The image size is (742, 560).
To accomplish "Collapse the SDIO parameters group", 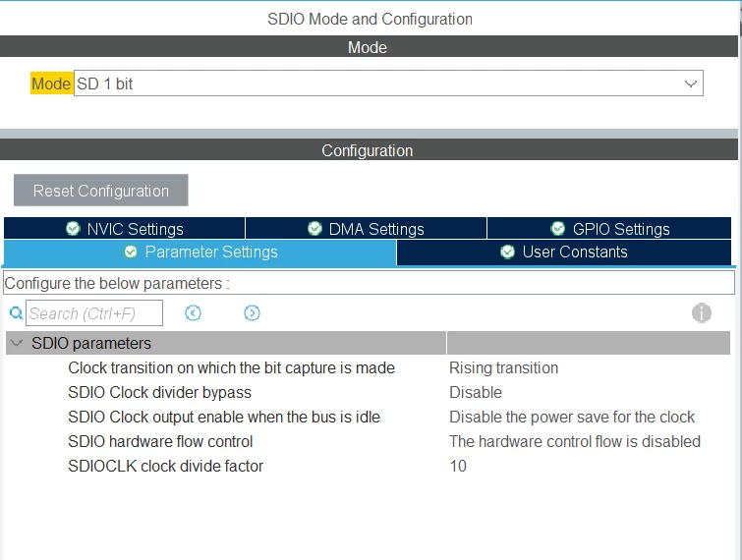I will [x=17, y=343].
